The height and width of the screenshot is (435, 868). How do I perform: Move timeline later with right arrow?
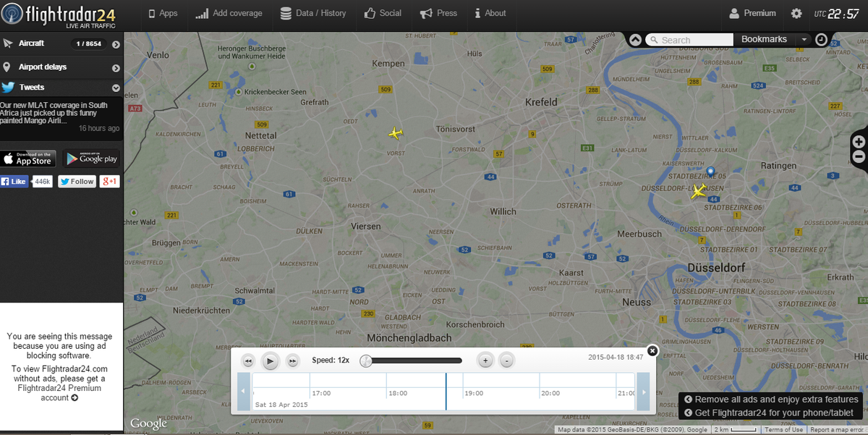[643, 392]
